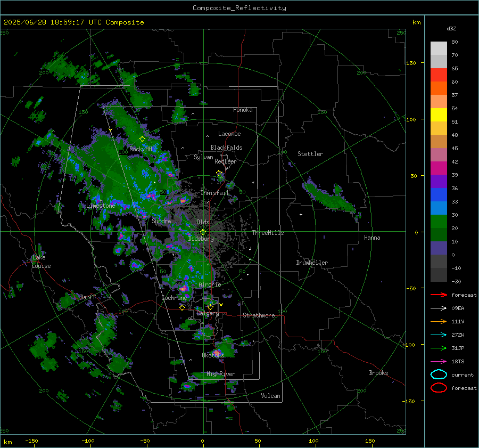Click the yellow diamond marker above Calgary
479x448 pixels.
(x=210, y=307)
